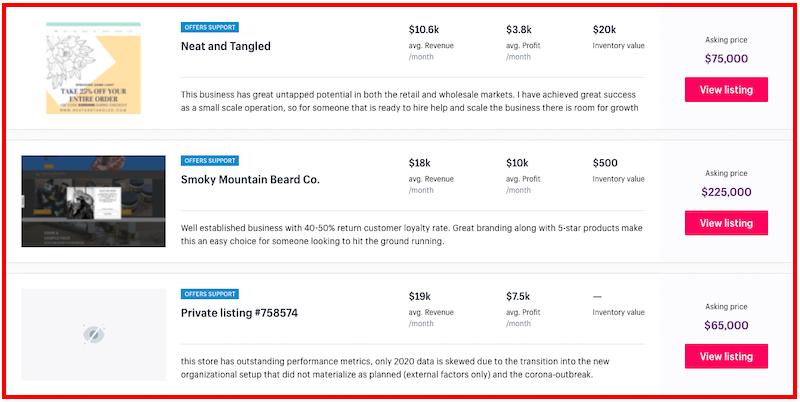Open Private listing #758574 title
The image size is (800, 402).
[x=239, y=313]
